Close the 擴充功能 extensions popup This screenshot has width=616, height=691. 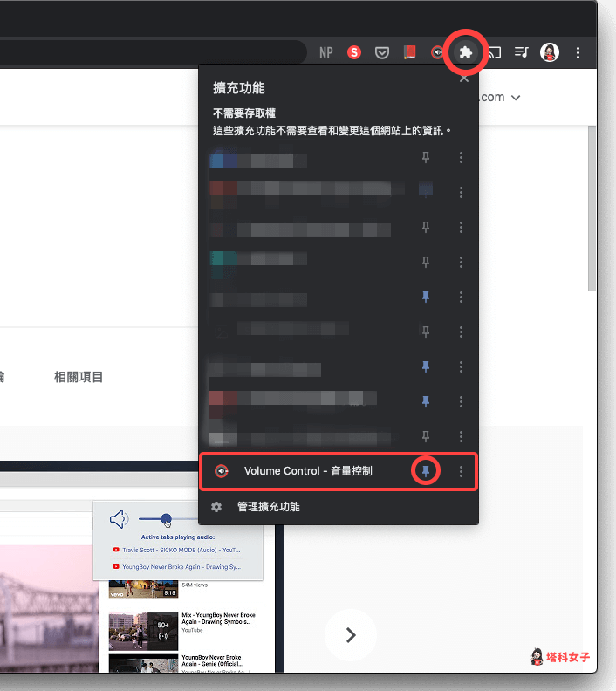point(464,79)
